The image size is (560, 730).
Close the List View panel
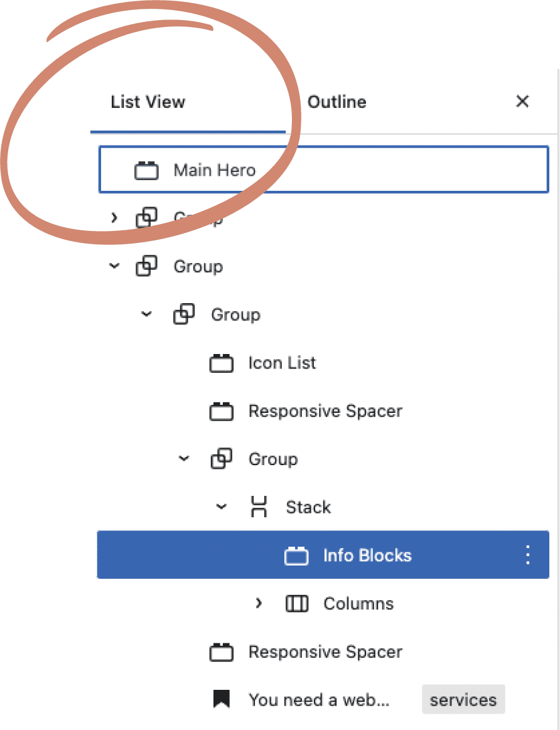[x=522, y=102]
